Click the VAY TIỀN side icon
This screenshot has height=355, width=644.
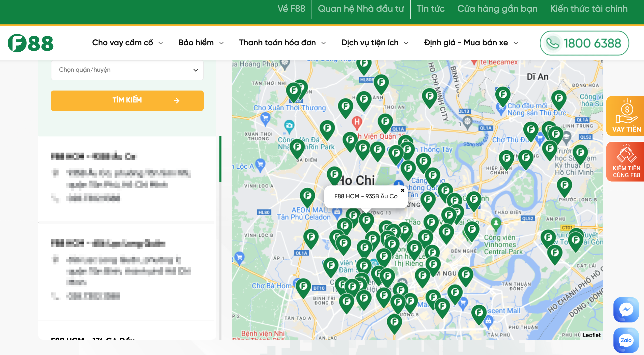(626, 116)
